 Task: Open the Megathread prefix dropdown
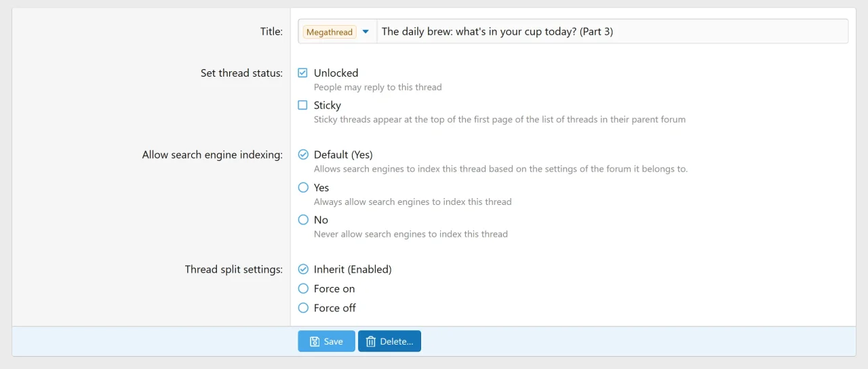click(x=337, y=31)
